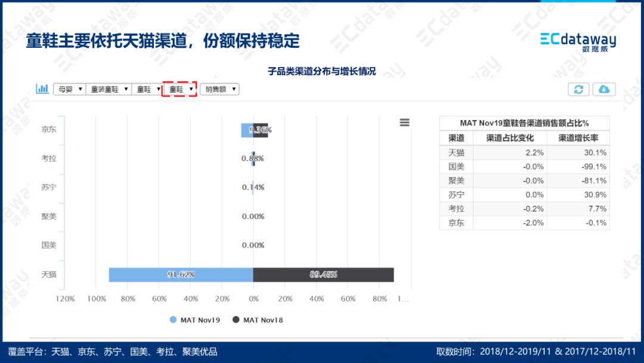Open the chart hamburger menu icon
644x363 pixels.
click(404, 122)
